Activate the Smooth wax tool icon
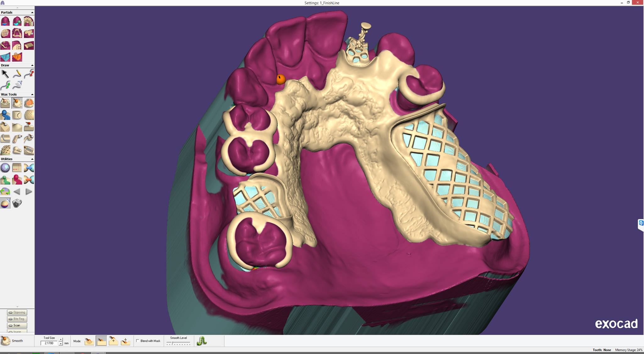Image resolution: width=644 pixels, height=354 pixels. click(x=17, y=103)
